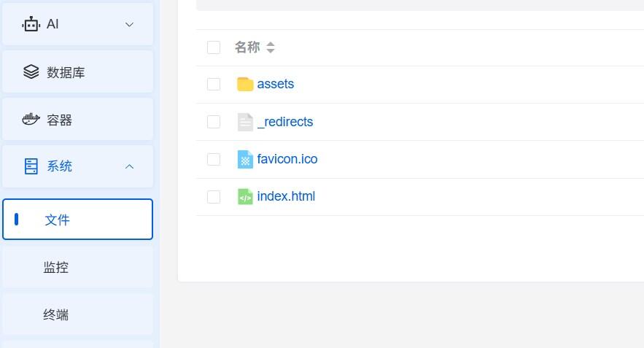This screenshot has width=644, height=348.
Task: Open the index.html file name link
Action: click(286, 196)
